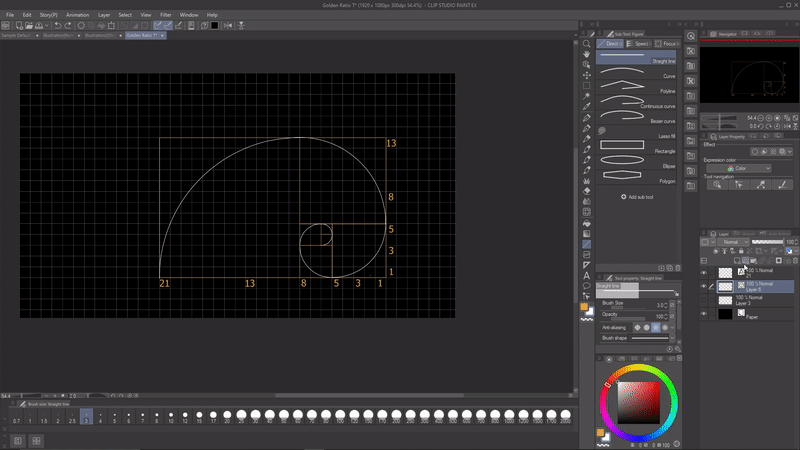Expand the Brush shape dropdown
The height and width of the screenshot is (450, 800).
pos(674,338)
